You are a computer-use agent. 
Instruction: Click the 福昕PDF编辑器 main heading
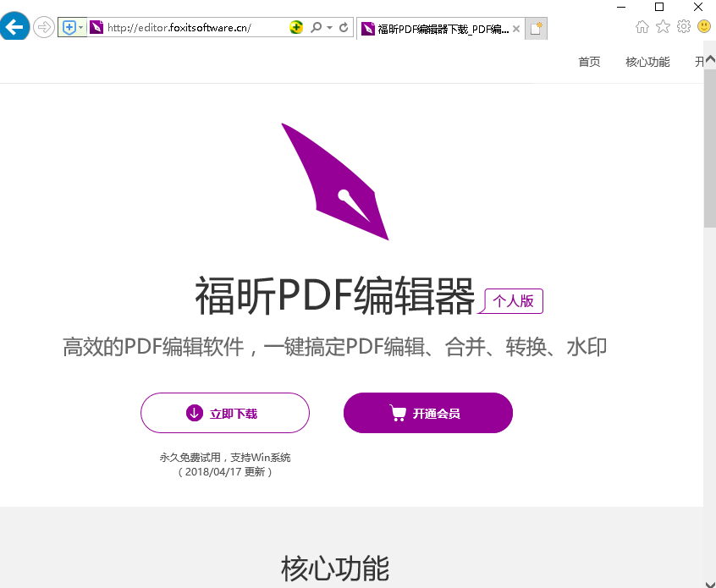tap(334, 296)
